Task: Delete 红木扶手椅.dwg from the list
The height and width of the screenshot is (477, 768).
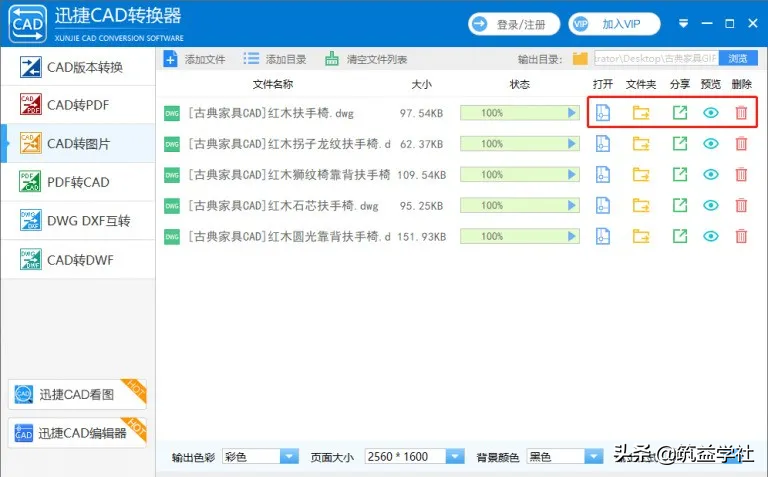Action: 741,113
